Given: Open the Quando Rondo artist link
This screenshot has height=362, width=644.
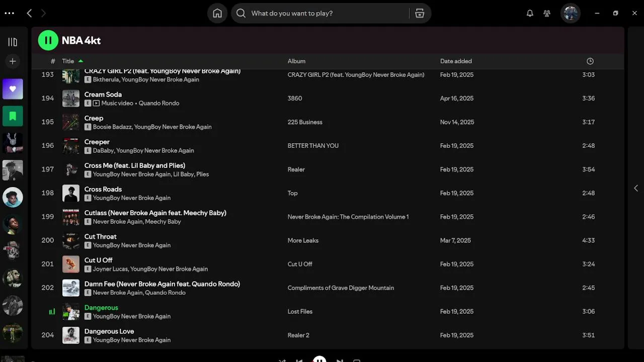Looking at the screenshot, I should 159,103.
